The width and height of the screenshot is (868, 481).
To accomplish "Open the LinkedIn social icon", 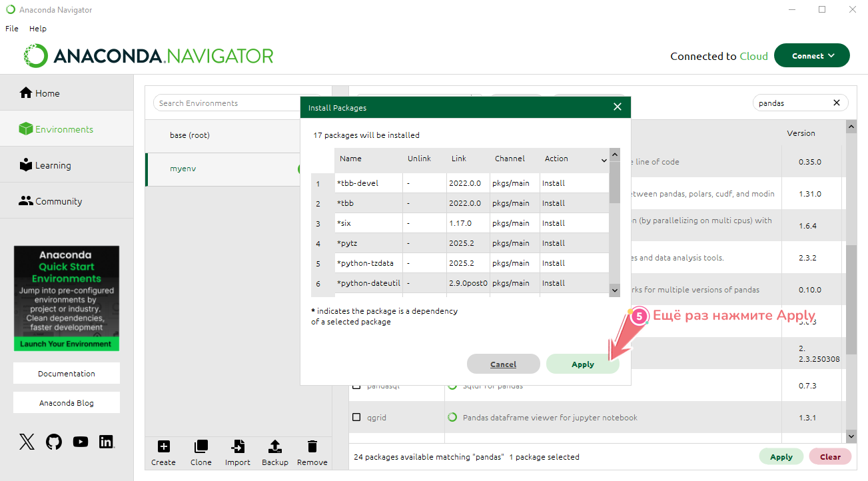I will pyautogui.click(x=106, y=442).
